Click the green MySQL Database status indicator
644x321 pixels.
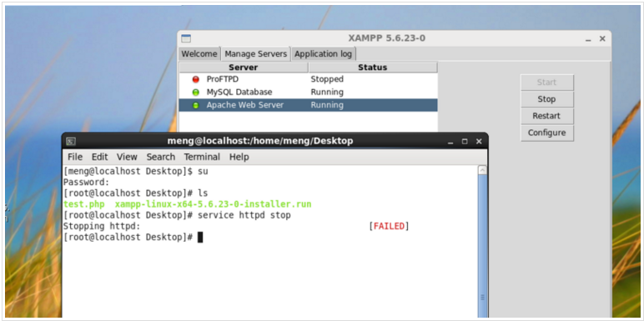click(195, 93)
